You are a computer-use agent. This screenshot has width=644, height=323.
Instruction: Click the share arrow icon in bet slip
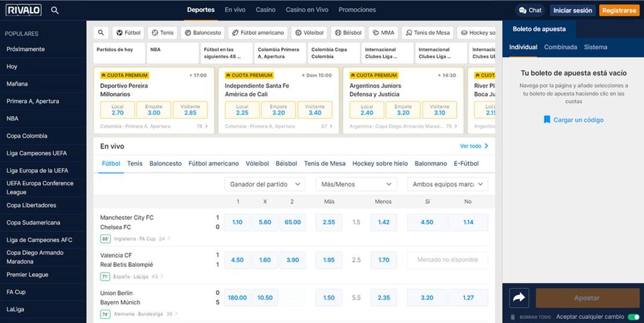click(519, 298)
